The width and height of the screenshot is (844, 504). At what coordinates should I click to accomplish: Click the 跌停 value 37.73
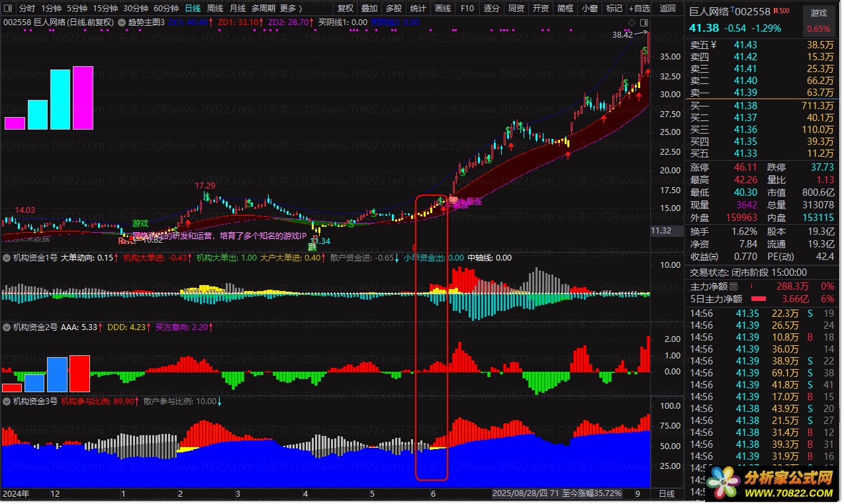(x=821, y=167)
